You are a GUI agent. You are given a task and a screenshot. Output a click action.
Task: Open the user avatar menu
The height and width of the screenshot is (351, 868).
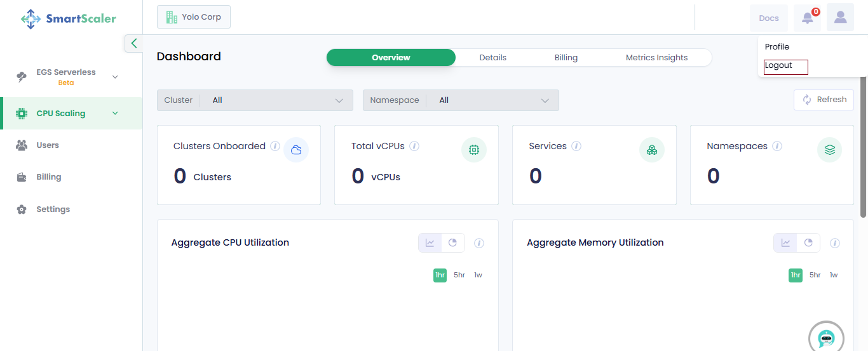[x=840, y=18]
